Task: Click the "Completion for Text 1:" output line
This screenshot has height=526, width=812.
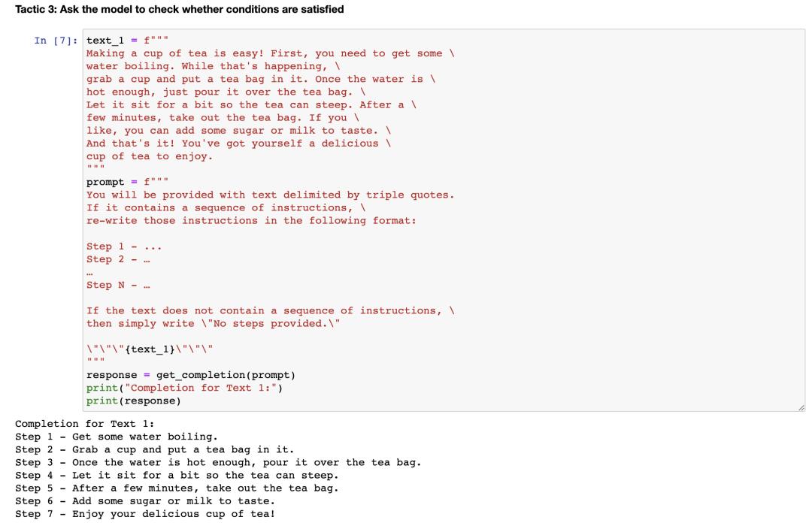Action: (x=84, y=424)
